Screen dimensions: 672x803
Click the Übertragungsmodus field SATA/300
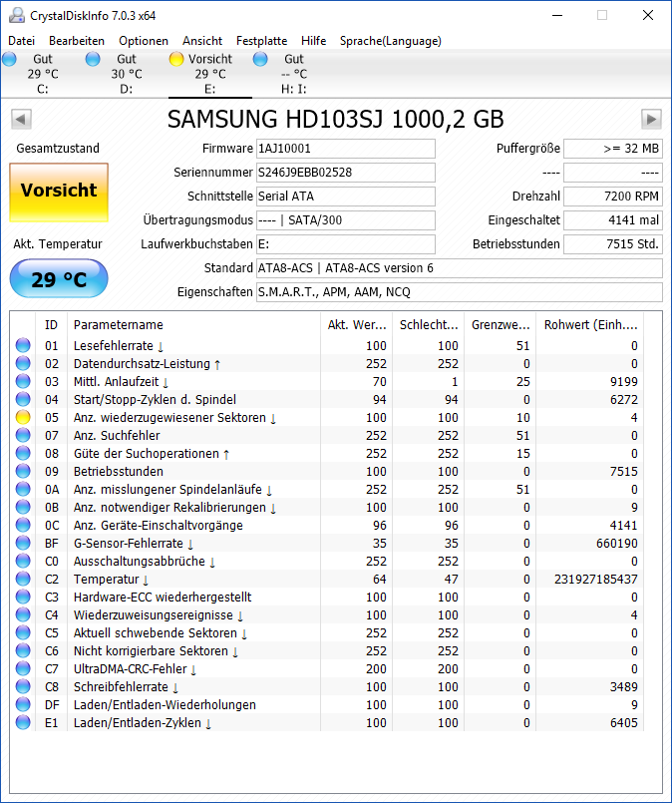coord(345,220)
